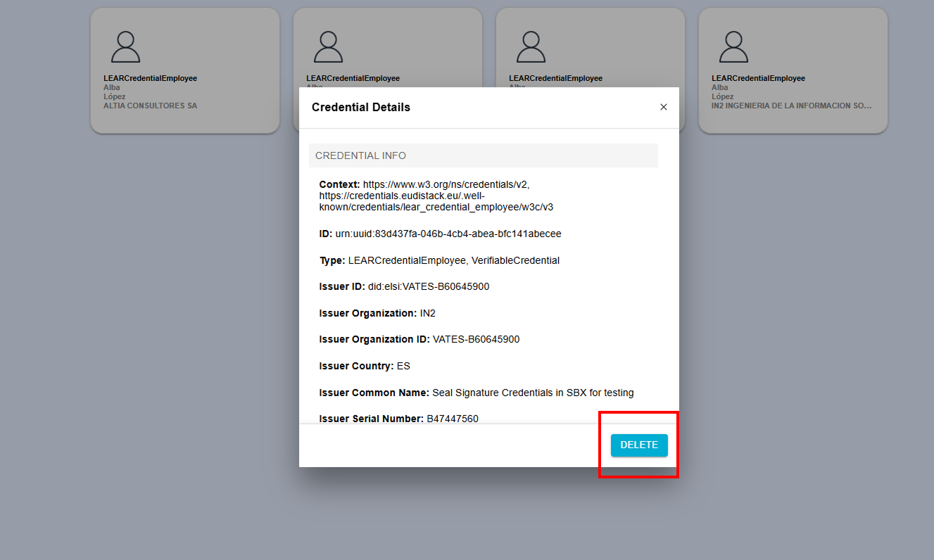
Task: Click the Issuer ID did:elsi value
Action: tap(428, 286)
